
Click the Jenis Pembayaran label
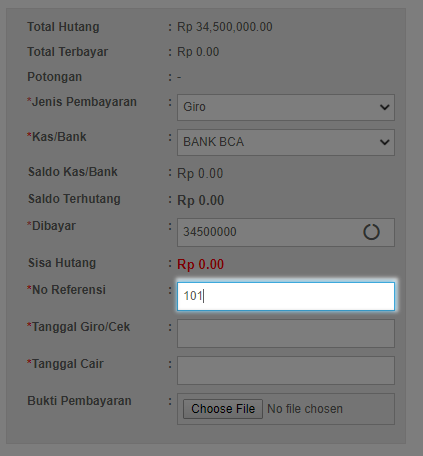(82, 102)
